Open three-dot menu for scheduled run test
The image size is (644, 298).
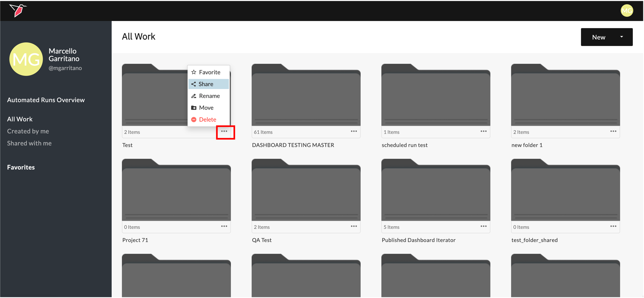(x=483, y=131)
